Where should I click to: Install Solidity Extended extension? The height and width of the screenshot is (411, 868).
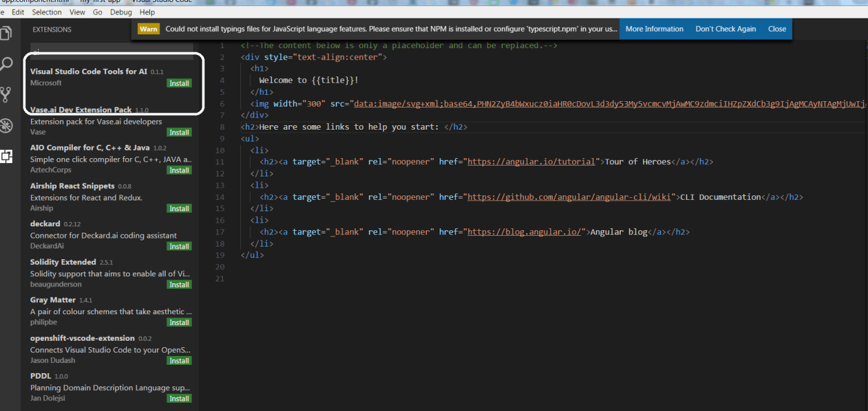tap(179, 285)
